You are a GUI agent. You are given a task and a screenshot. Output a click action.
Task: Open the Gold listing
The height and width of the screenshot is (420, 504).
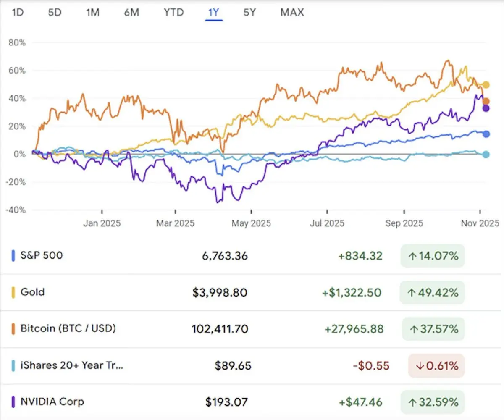[x=32, y=291]
